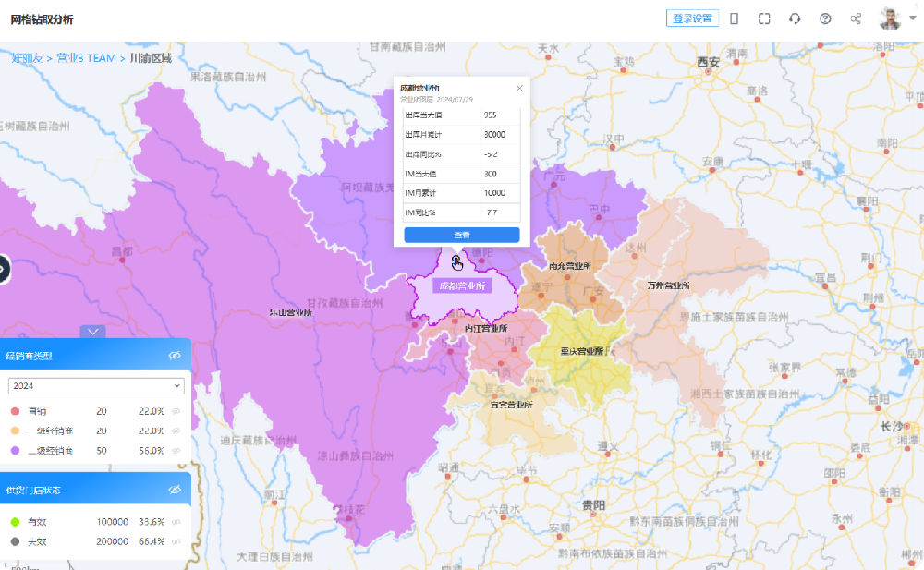Go to 营业3 TEAM breadcrumb level
924x570 pixels.
tap(87, 58)
